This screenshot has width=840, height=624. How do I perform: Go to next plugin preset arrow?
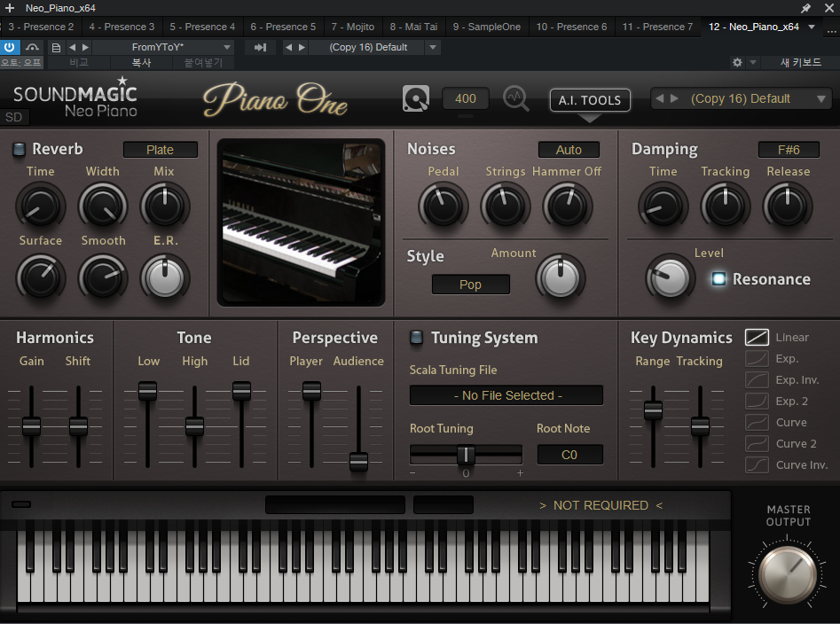point(674,99)
